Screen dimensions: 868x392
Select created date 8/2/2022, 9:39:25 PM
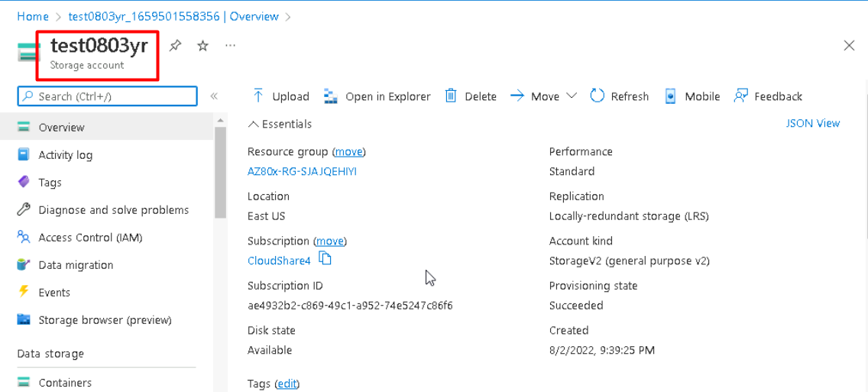(x=602, y=351)
